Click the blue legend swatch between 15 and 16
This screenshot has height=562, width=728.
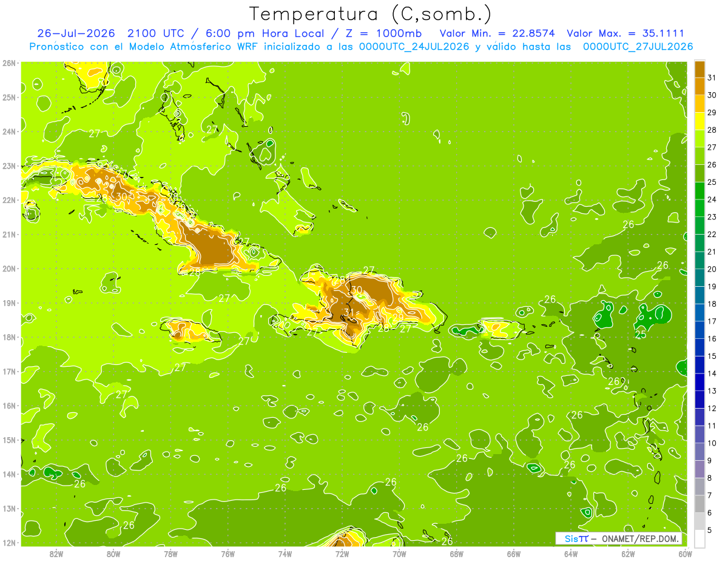point(699,347)
